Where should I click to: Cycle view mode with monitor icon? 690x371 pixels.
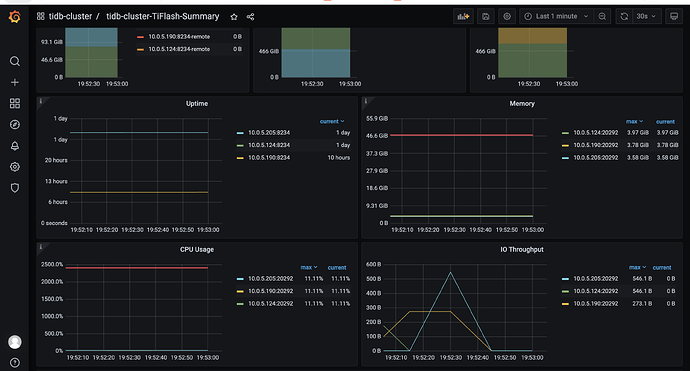pyautogui.click(x=674, y=16)
